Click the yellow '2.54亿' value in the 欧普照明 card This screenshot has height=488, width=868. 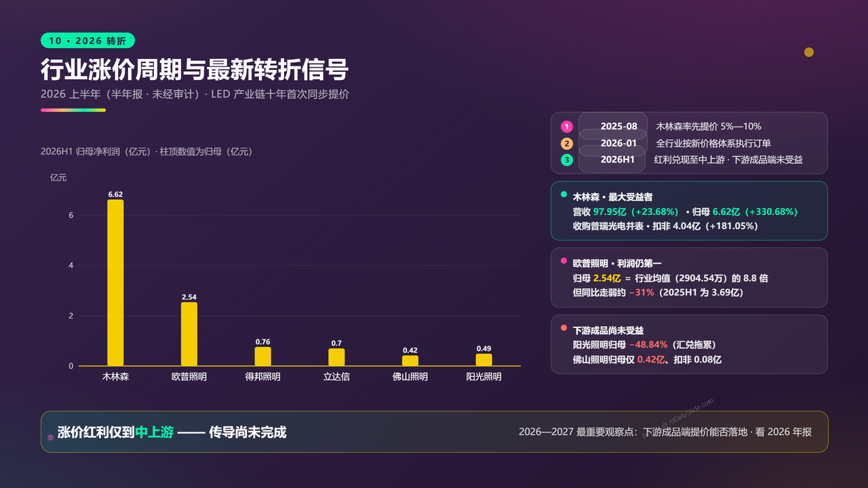click(x=607, y=279)
